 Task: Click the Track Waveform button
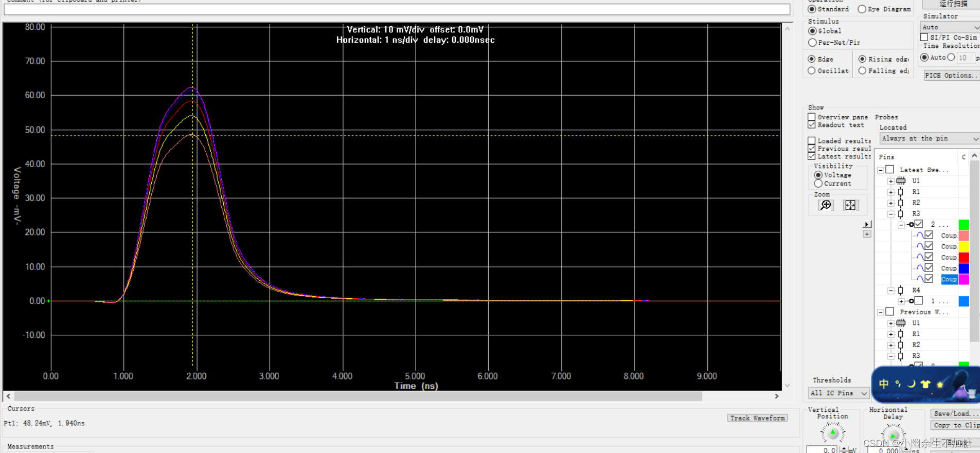click(x=757, y=418)
